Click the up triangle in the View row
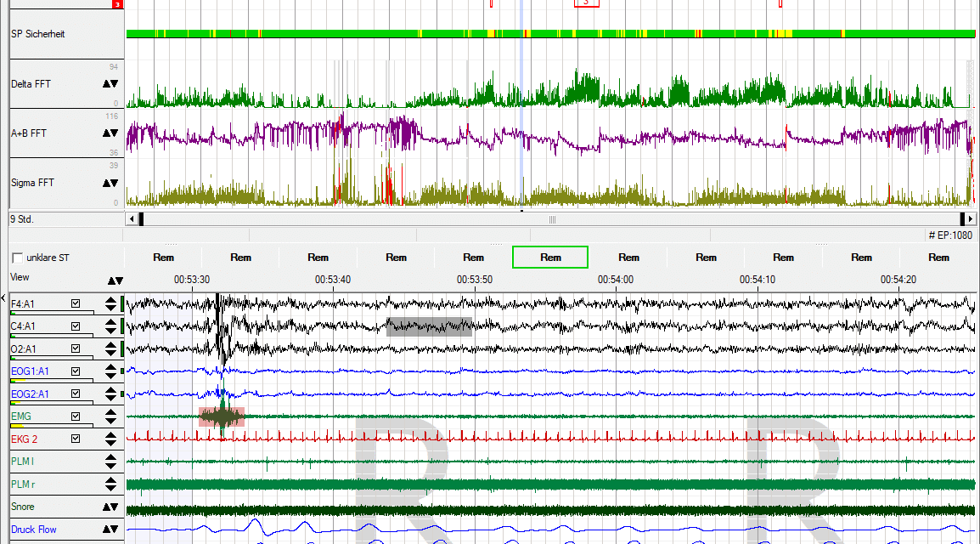Image resolution: width=980 pixels, height=544 pixels. coord(111,281)
